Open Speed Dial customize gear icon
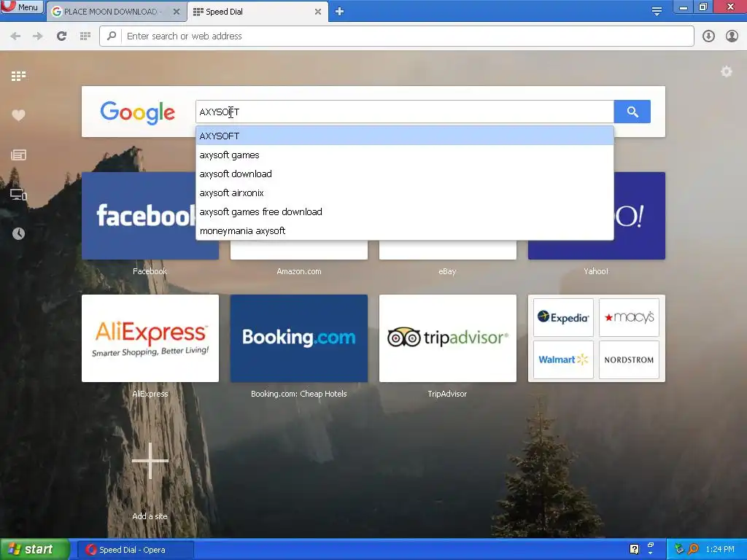This screenshot has width=747, height=560. (x=726, y=72)
